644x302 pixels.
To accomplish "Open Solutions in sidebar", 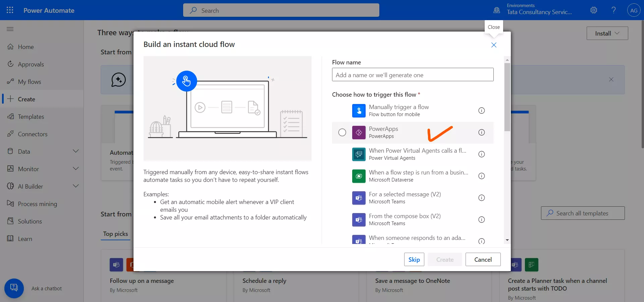I will click(x=42, y=221).
